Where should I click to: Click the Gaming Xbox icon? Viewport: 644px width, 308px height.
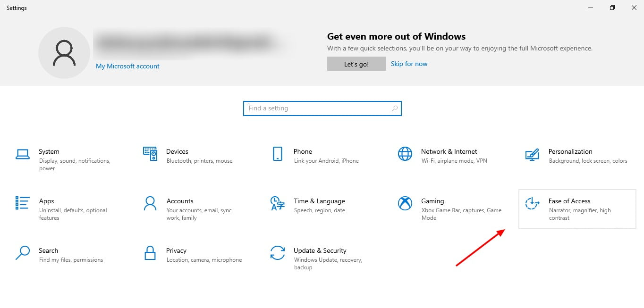[x=405, y=203]
